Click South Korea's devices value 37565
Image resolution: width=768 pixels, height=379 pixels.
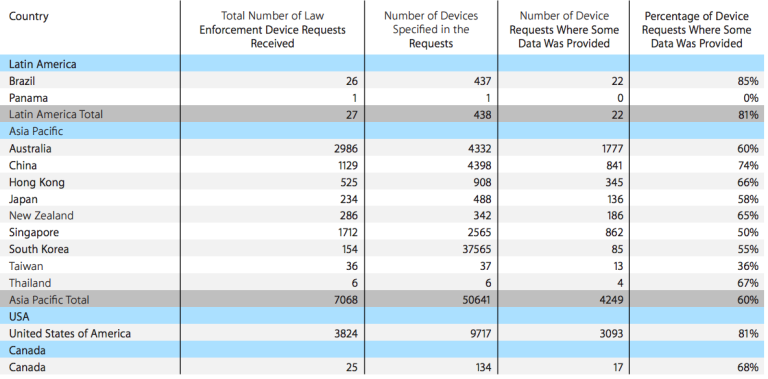click(x=477, y=249)
